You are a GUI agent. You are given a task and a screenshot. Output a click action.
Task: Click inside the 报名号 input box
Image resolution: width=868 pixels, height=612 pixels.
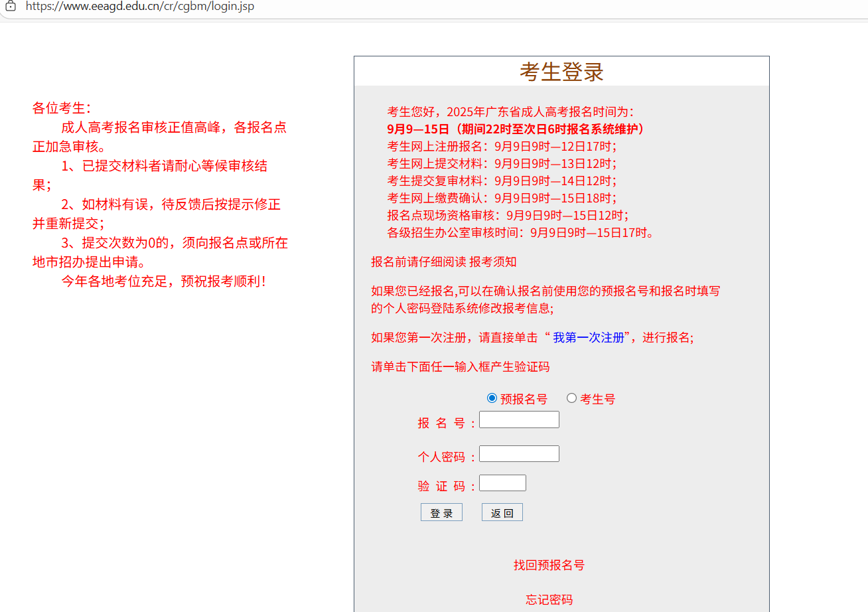pyautogui.click(x=518, y=420)
